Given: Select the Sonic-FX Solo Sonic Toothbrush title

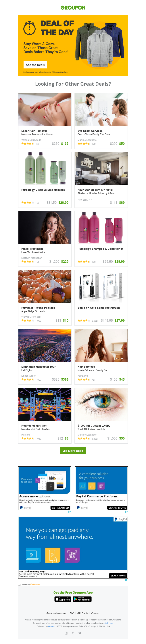Looking at the screenshot, I should [x=99, y=308].
